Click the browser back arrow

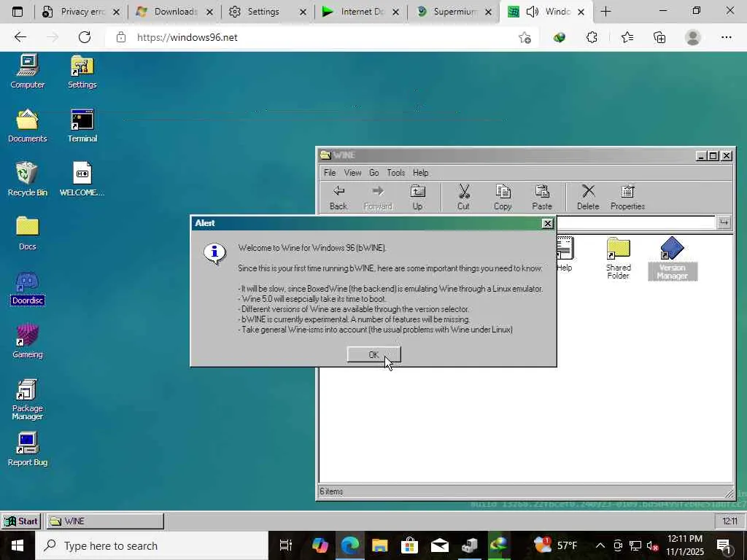click(20, 37)
